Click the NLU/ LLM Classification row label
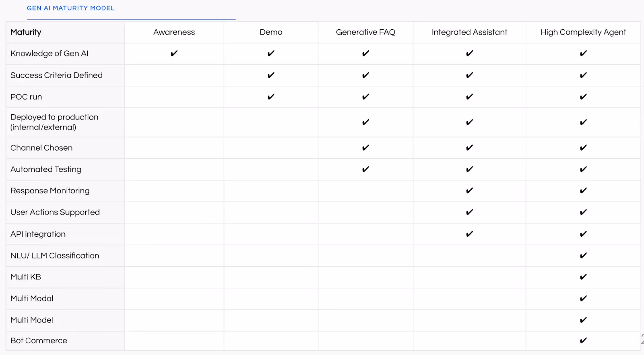The width and height of the screenshot is (644, 355). tap(55, 256)
